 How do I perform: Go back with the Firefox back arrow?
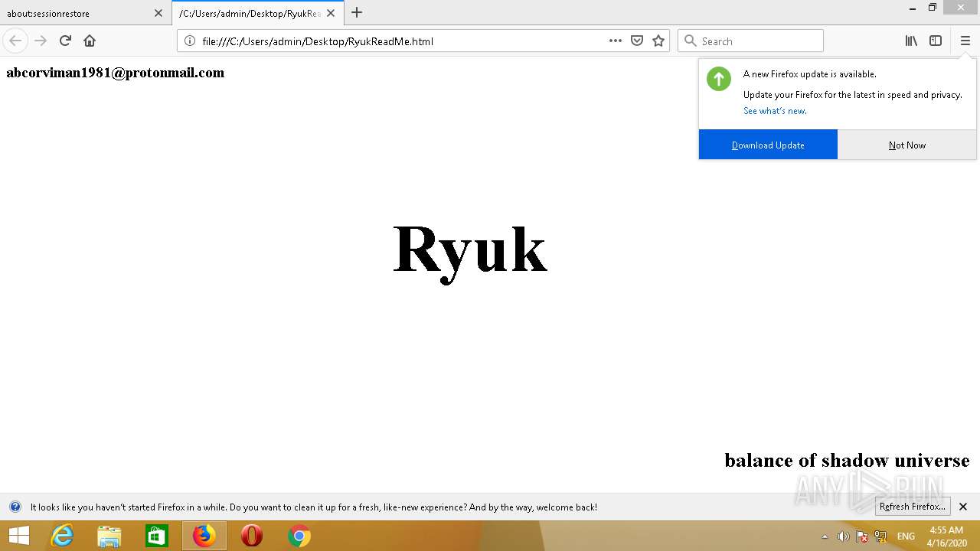point(15,41)
